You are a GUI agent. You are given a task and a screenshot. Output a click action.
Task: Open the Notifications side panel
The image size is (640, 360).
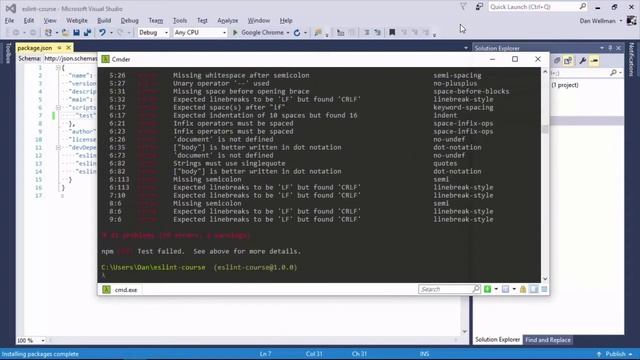click(x=631, y=60)
